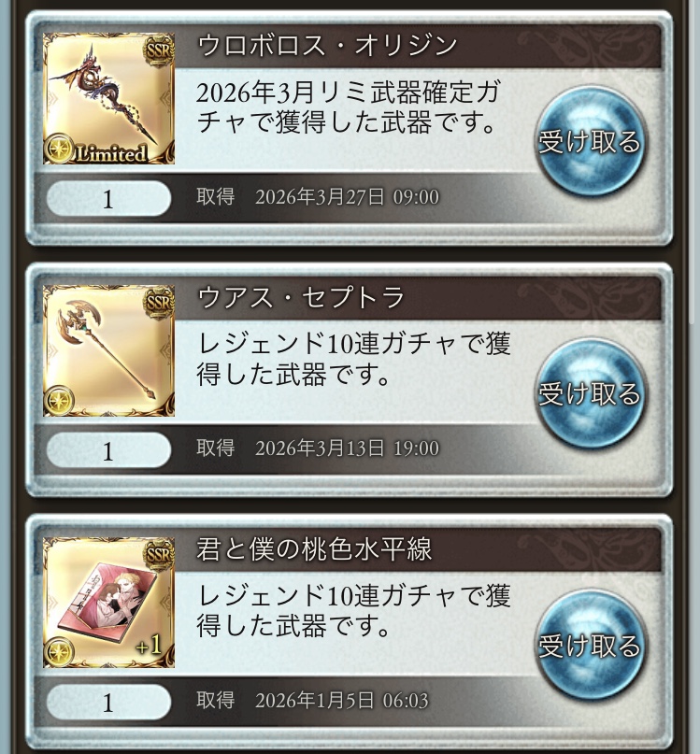Click the light element emblem on the book icon

coord(59,652)
